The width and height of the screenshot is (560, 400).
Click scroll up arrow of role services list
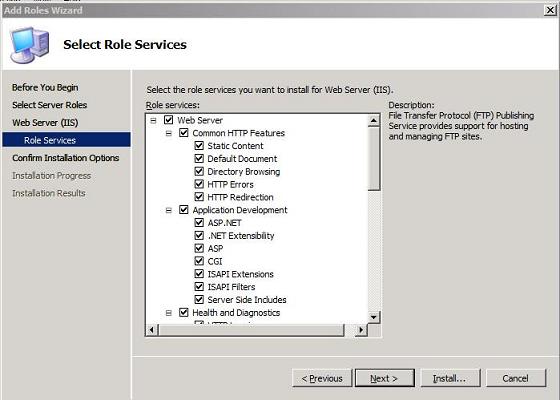pyautogui.click(x=374, y=121)
